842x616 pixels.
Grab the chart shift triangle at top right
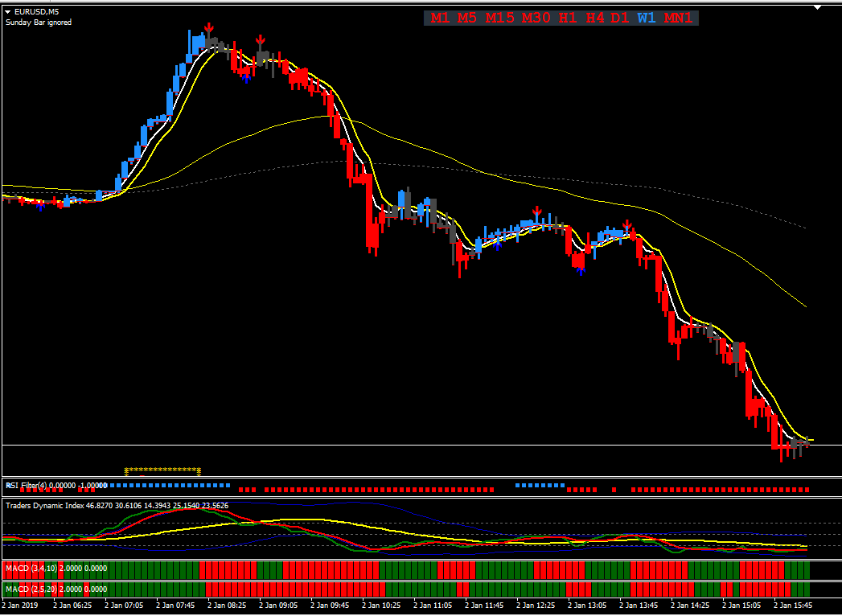pyautogui.click(x=818, y=7)
